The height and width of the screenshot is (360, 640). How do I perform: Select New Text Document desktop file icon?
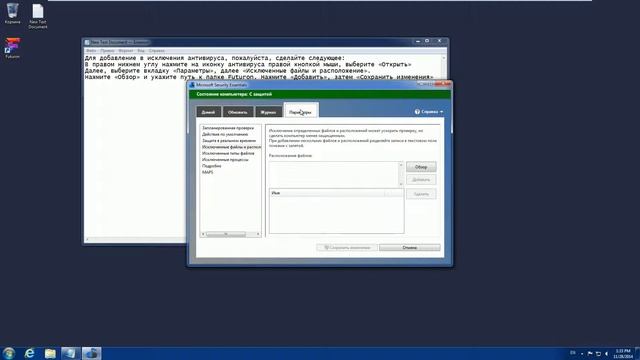pyautogui.click(x=38, y=16)
